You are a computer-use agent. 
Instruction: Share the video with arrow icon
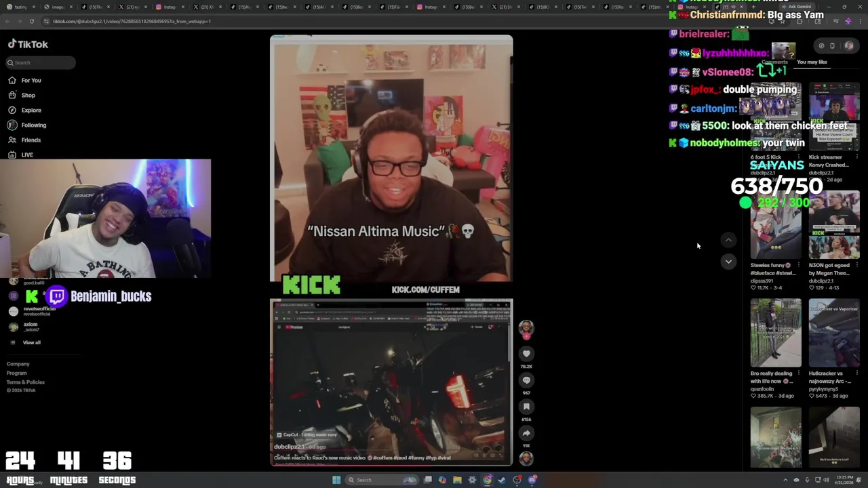pyautogui.click(x=526, y=432)
